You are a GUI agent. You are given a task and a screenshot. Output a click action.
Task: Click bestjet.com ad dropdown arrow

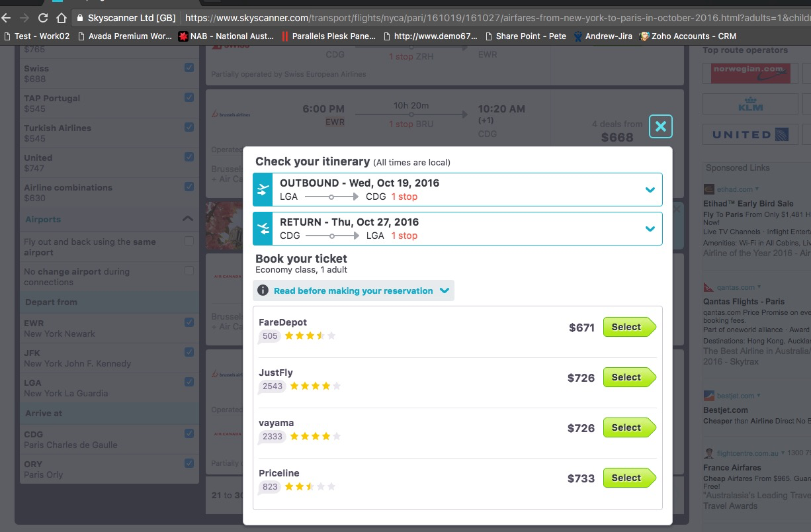coord(759,396)
